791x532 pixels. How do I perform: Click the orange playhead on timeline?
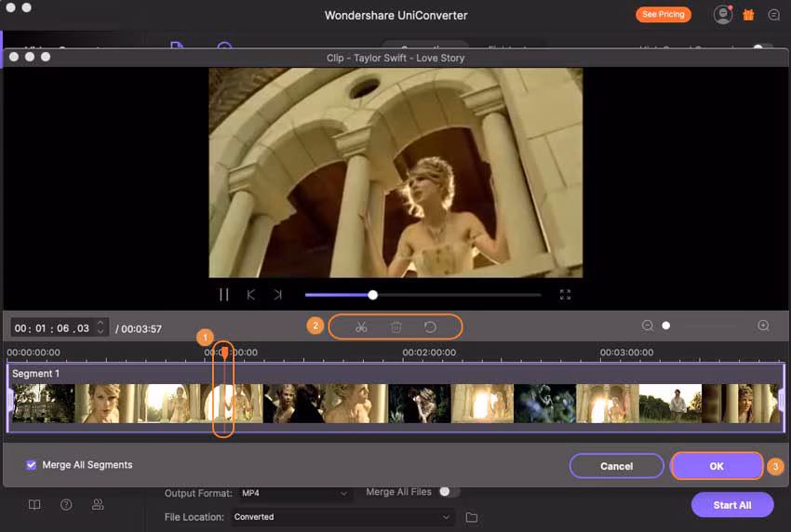[x=224, y=352]
